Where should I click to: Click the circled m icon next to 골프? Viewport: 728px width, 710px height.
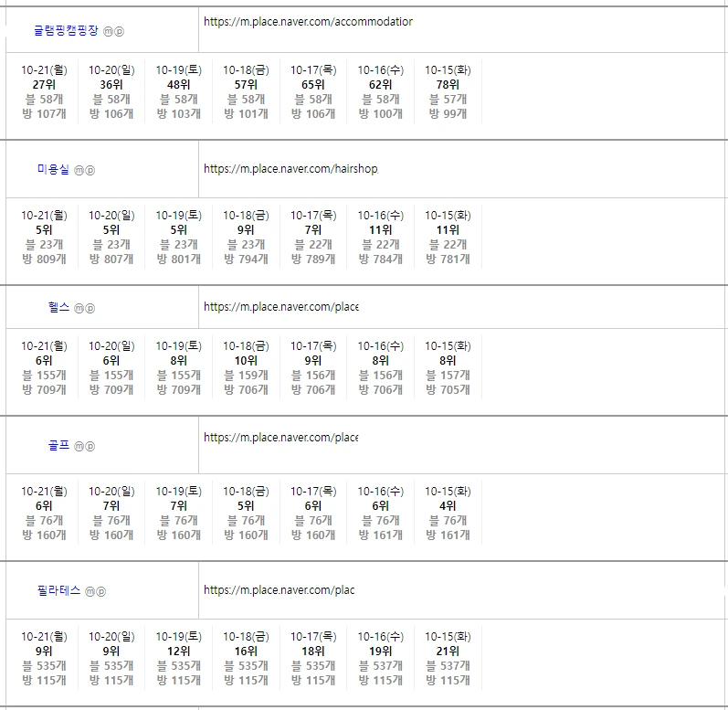(x=79, y=447)
